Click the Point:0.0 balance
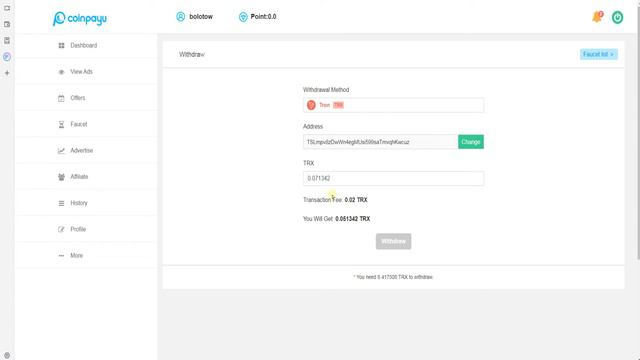The width and height of the screenshot is (640, 360). coord(263,17)
